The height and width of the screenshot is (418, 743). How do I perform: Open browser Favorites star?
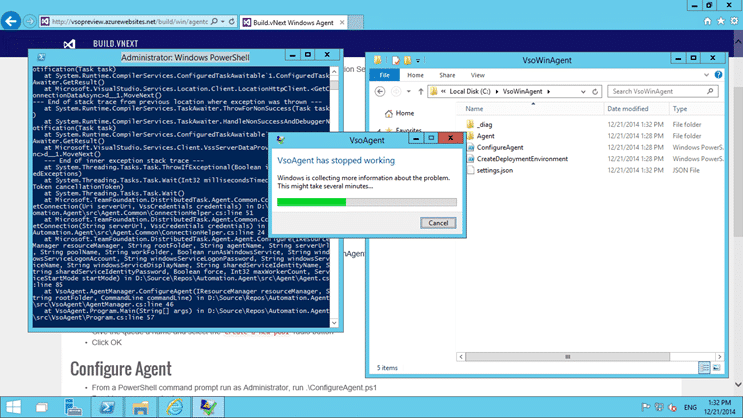click(721, 21)
